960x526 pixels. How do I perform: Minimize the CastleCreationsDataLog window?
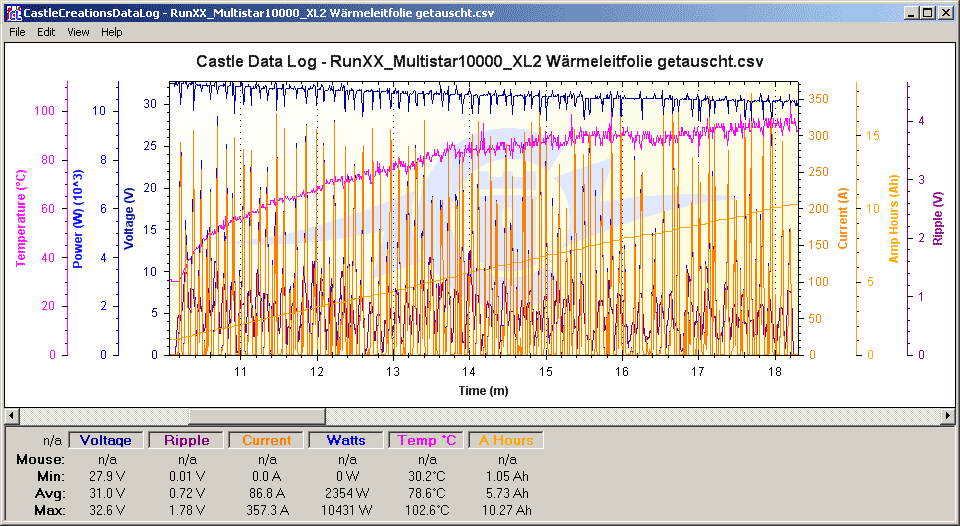pyautogui.click(x=912, y=12)
